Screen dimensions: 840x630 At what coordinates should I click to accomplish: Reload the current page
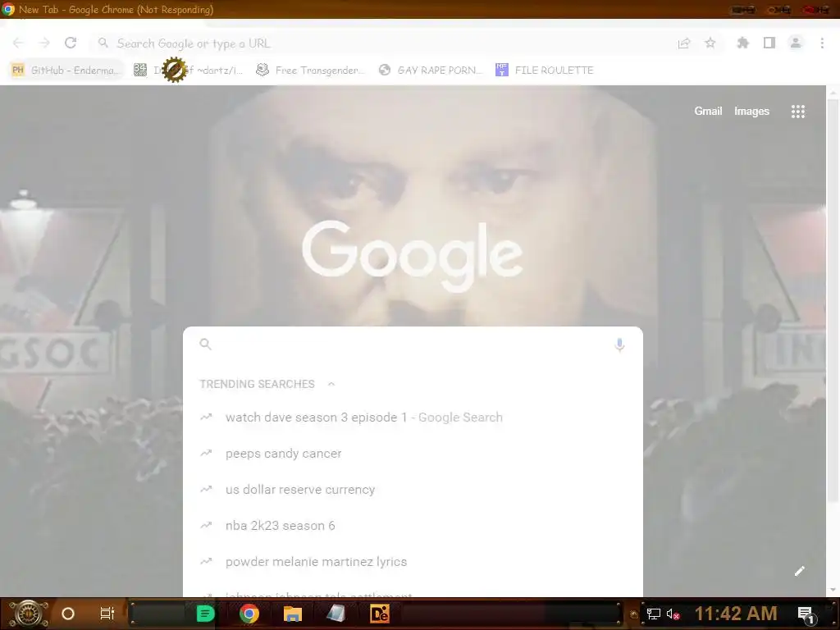coord(71,43)
